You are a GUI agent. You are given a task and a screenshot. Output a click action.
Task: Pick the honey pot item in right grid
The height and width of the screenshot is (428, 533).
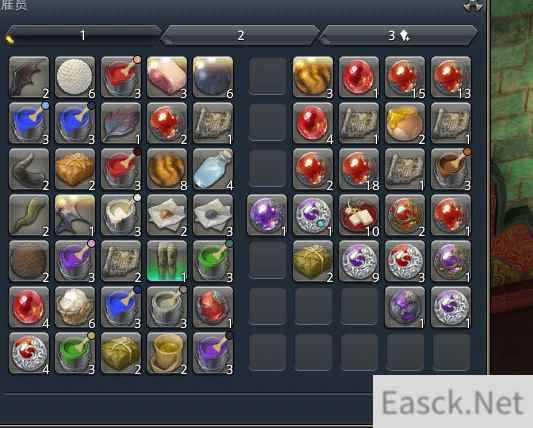tap(405, 123)
